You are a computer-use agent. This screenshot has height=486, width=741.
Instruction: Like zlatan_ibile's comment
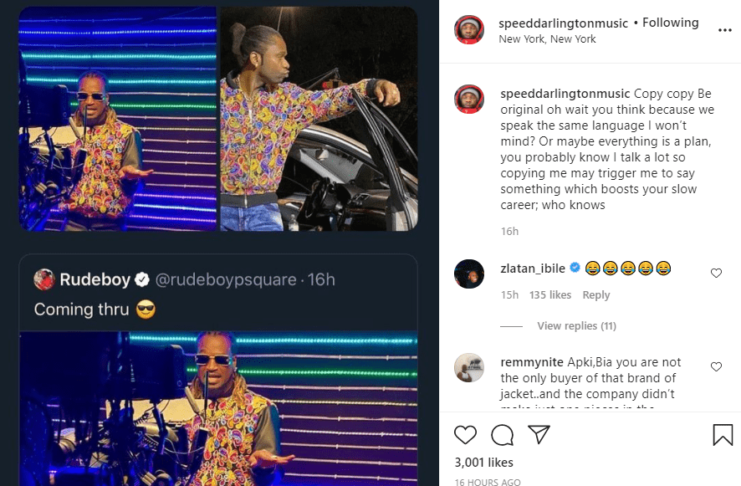[x=716, y=273]
